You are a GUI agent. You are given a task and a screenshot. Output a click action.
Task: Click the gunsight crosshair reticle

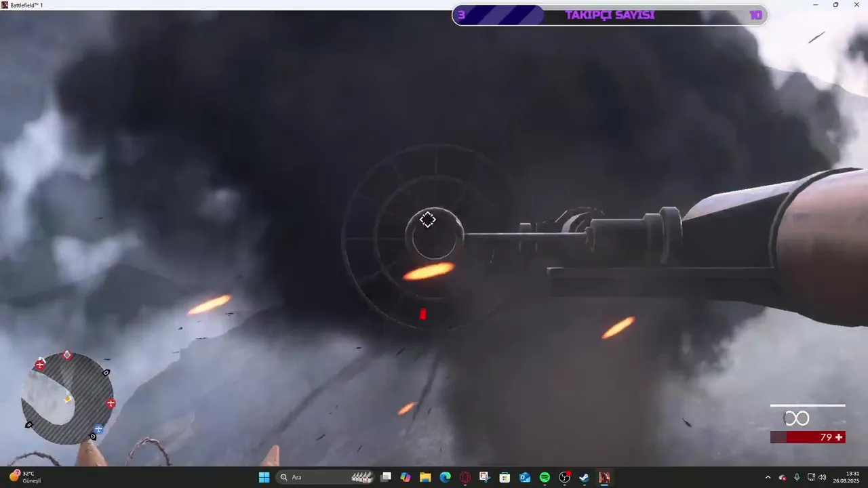click(427, 220)
